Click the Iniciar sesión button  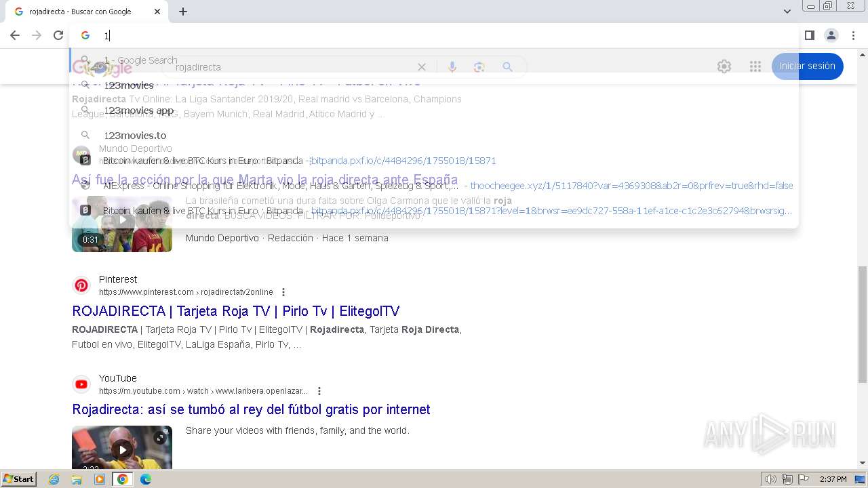point(807,66)
